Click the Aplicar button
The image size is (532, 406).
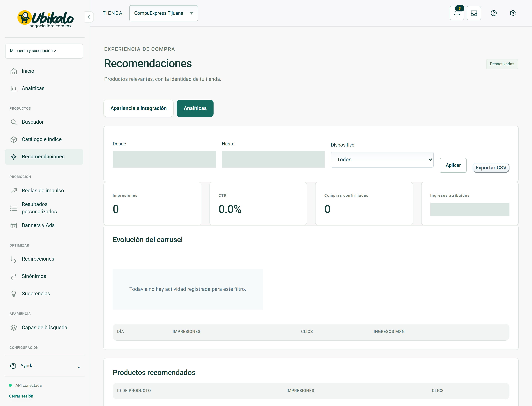[453, 165]
